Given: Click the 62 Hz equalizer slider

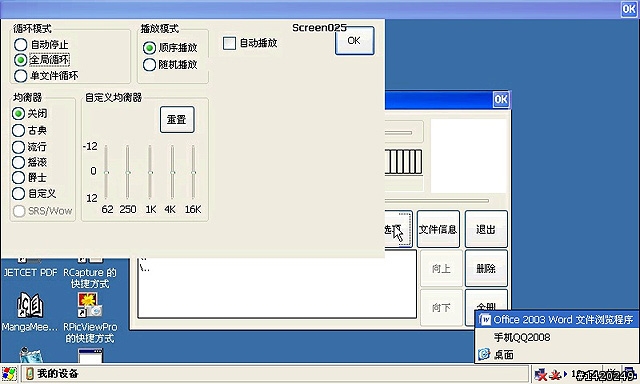Looking at the screenshot, I should (x=106, y=172).
